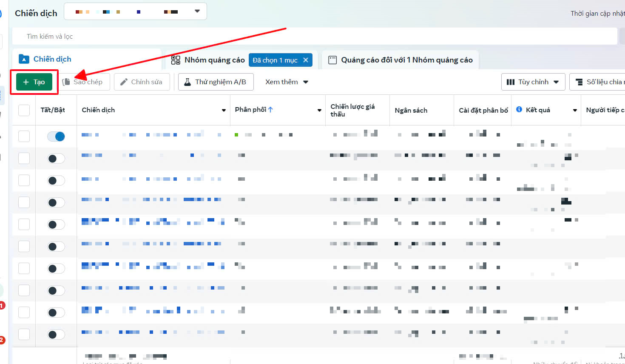Image resolution: width=625 pixels, height=364 pixels.
Task: Open the Thử nghiệm A/B test button
Action: (x=216, y=82)
